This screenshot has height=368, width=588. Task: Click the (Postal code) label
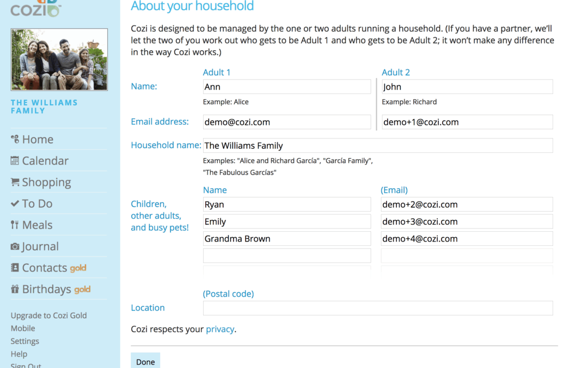click(228, 294)
